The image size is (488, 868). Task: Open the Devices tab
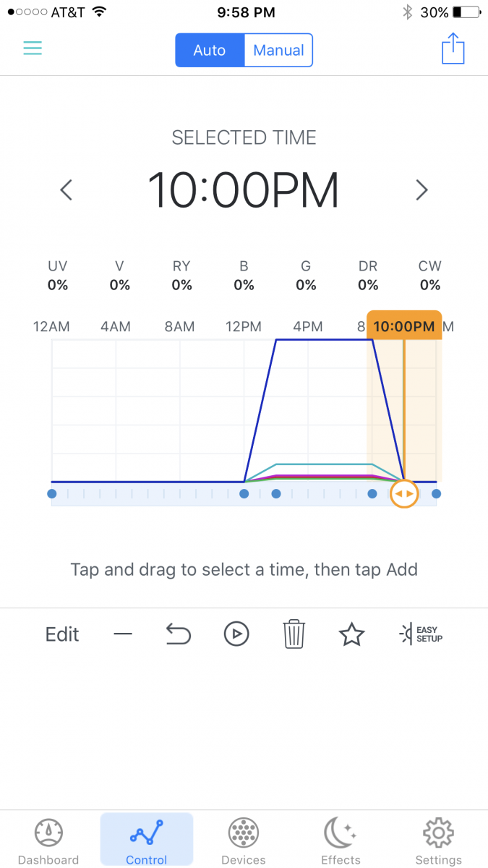pyautogui.click(x=244, y=841)
